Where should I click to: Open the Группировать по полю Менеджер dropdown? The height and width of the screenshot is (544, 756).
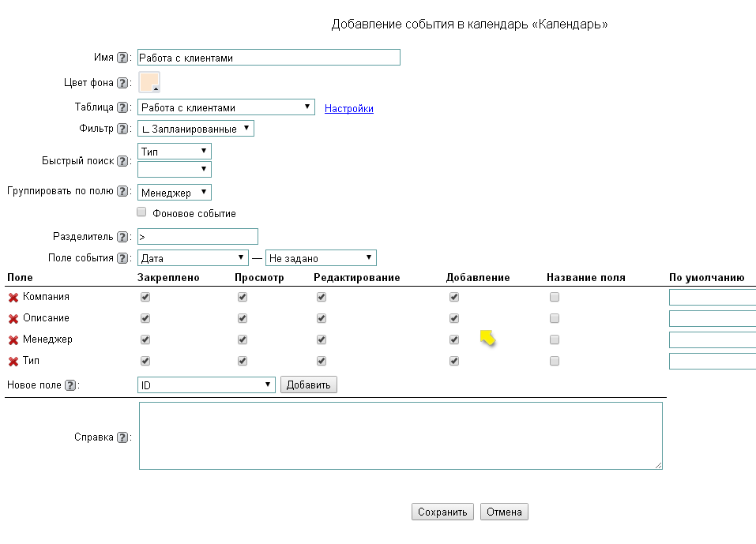tap(175, 192)
